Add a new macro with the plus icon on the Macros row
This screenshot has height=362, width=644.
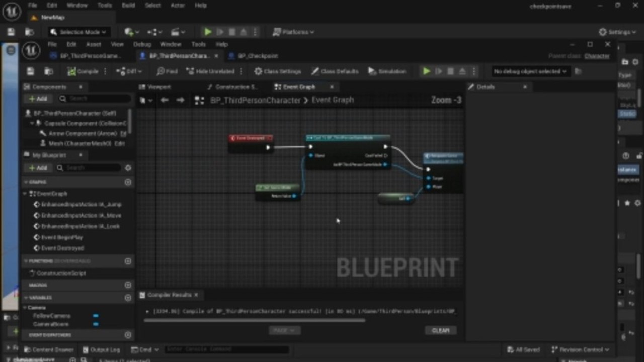pyautogui.click(x=128, y=285)
